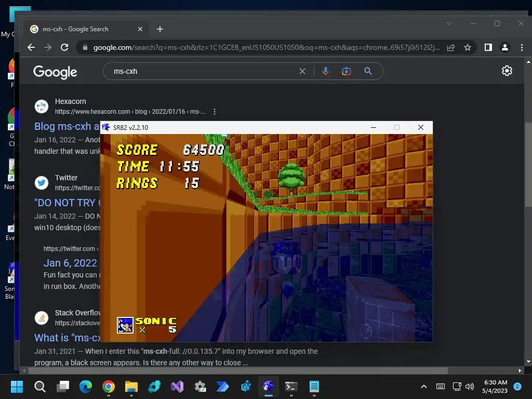Click Chrome vertical scrollbar up arrow
The width and height of the screenshot is (532, 399).
pos(528,62)
